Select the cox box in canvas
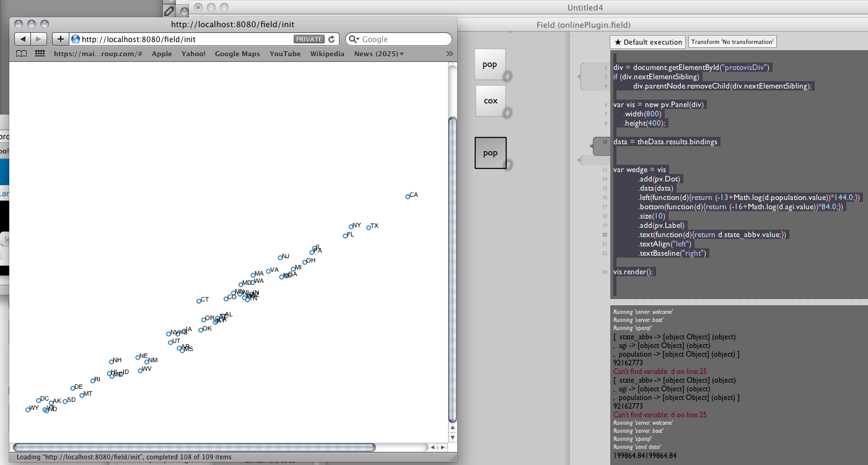This screenshot has height=465, width=868. coord(490,101)
